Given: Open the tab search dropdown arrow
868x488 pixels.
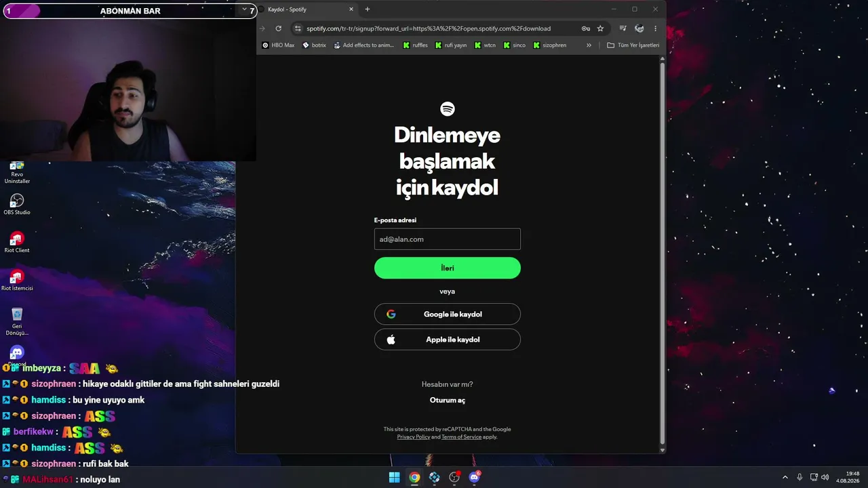Looking at the screenshot, I should coord(244,9).
